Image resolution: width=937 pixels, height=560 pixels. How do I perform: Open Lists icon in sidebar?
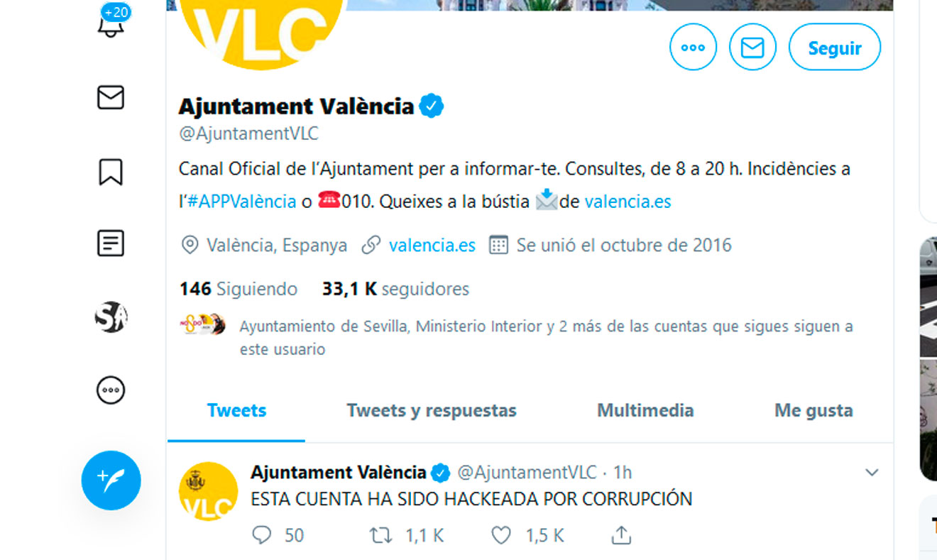(111, 243)
